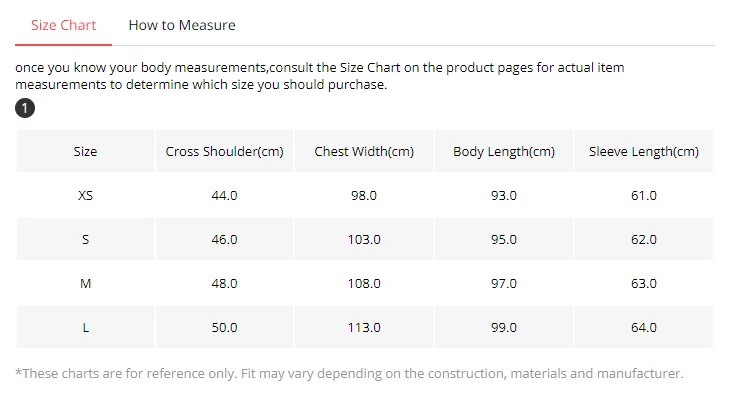Click the Sleeve Length(cm) column header

click(x=644, y=152)
